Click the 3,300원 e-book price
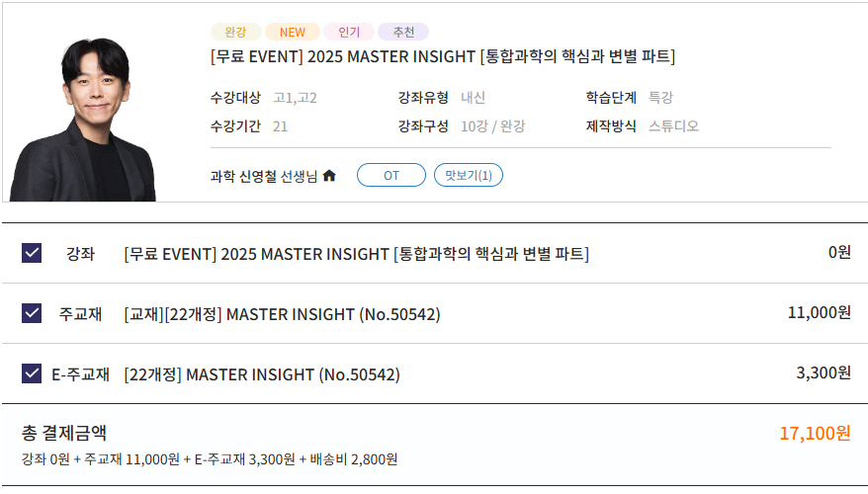Image resolution: width=868 pixels, height=494 pixels. pos(824,372)
